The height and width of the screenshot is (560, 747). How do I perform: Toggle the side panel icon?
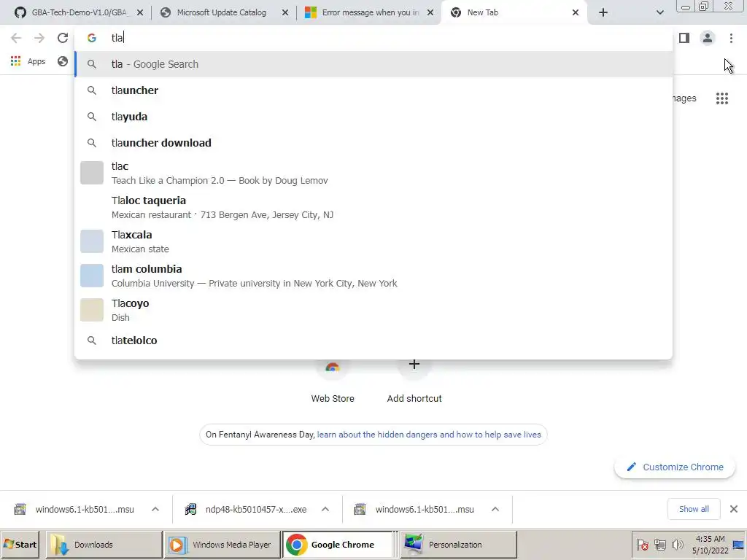(684, 38)
